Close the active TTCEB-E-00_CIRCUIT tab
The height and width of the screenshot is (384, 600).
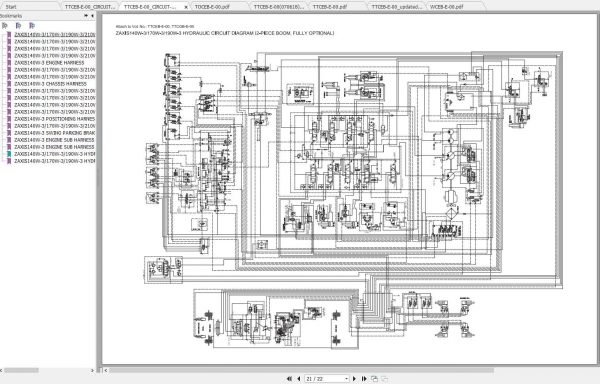click(186, 7)
